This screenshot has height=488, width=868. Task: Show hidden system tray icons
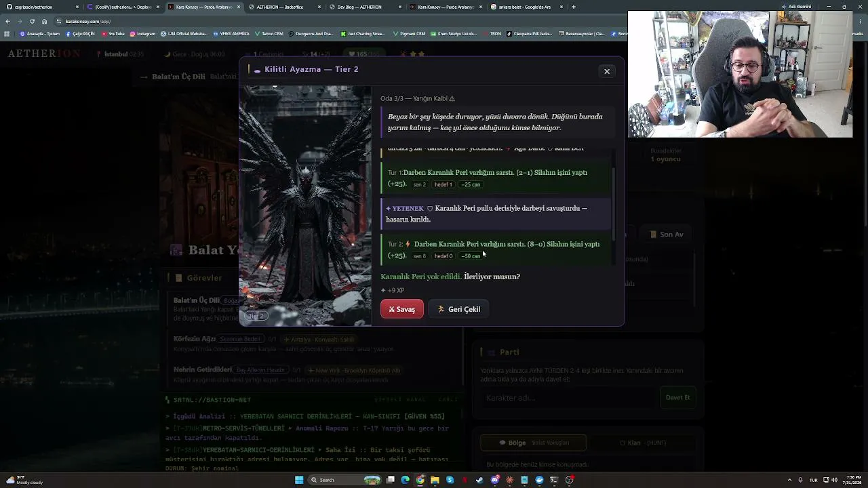point(790,480)
